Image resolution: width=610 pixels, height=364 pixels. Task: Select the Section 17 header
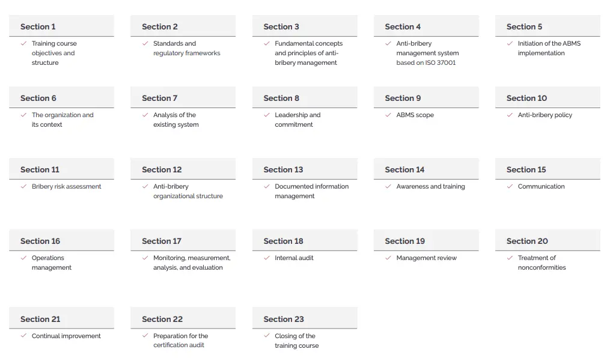[x=183, y=241]
